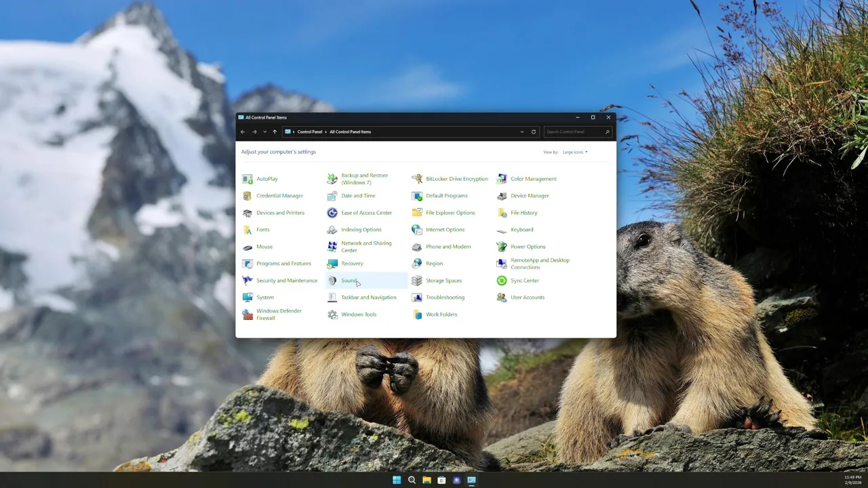The image size is (868, 488).
Task: Click the Troubleshooting link
Action: click(x=445, y=298)
